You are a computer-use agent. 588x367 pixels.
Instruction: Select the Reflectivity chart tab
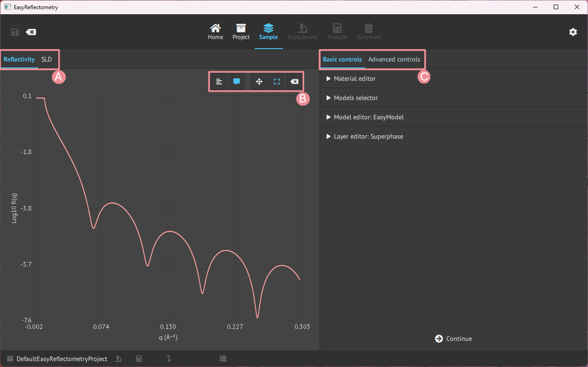(19, 60)
